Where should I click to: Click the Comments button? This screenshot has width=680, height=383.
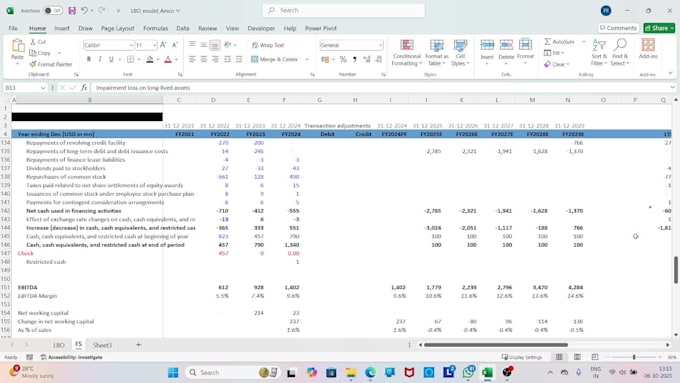tap(618, 28)
